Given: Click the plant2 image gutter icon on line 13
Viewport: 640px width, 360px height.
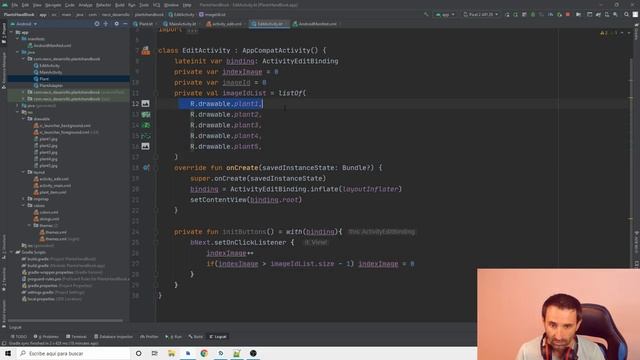Looking at the screenshot, I should pos(145,115).
